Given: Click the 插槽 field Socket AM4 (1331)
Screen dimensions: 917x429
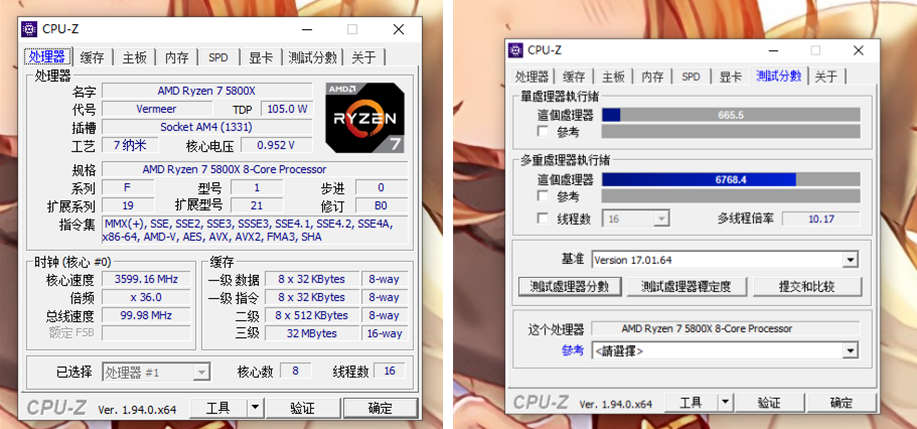Looking at the screenshot, I should tap(206, 127).
